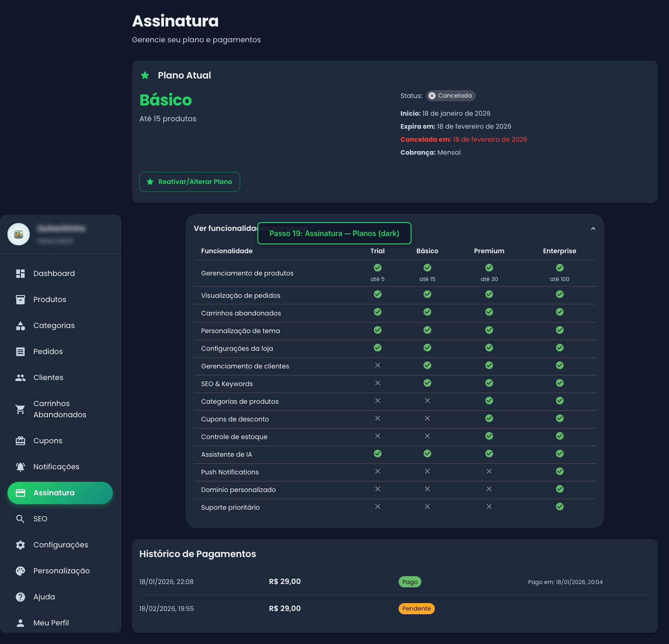Viewport: 669px width, 644px height.
Task: Click the Categorias shapes icon
Action: [x=20, y=326]
